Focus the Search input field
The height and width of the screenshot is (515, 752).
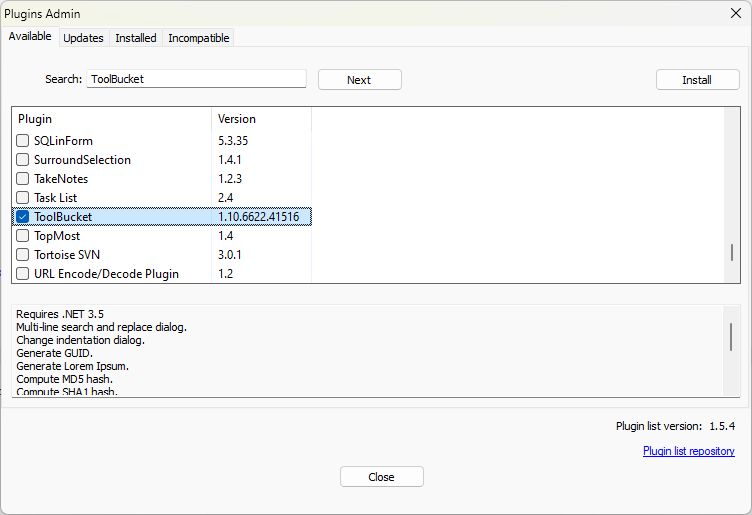pyautogui.click(x=196, y=79)
